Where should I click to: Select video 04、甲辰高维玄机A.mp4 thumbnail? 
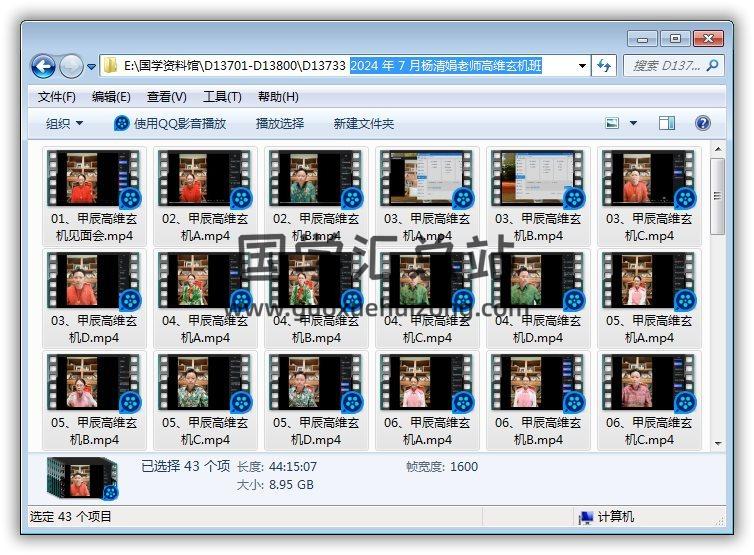(x=205, y=280)
